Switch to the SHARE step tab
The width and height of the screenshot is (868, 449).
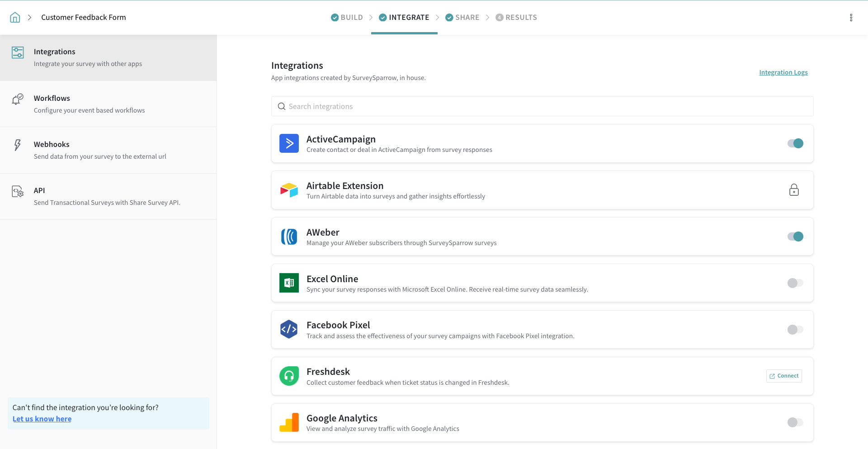[462, 18]
